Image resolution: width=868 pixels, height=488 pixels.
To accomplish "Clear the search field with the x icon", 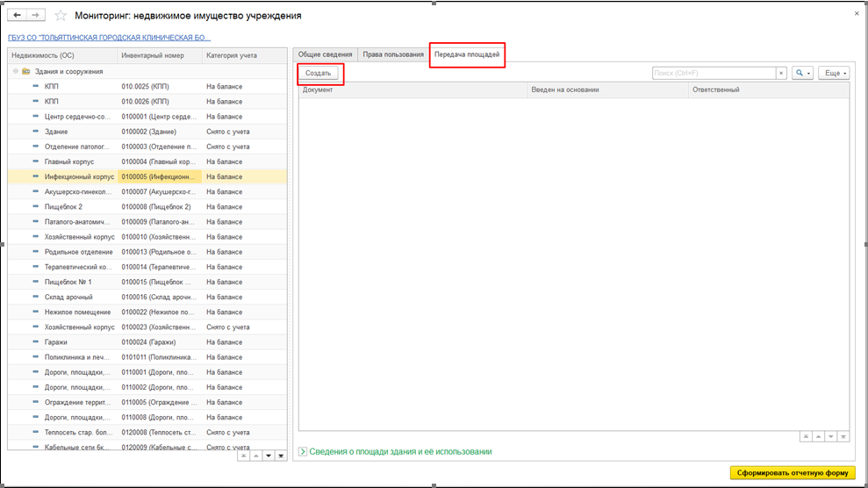I will [x=781, y=73].
